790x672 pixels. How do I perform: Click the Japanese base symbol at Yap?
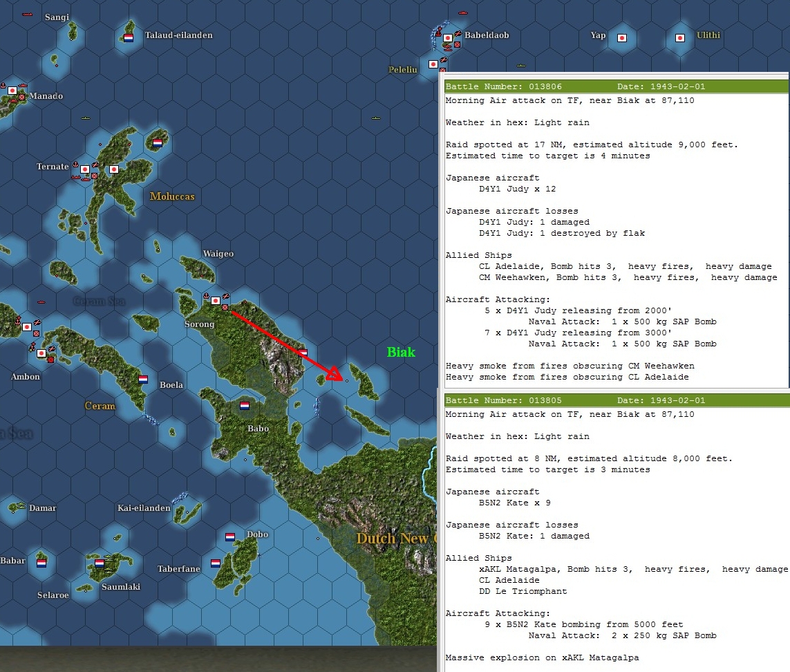coord(621,38)
